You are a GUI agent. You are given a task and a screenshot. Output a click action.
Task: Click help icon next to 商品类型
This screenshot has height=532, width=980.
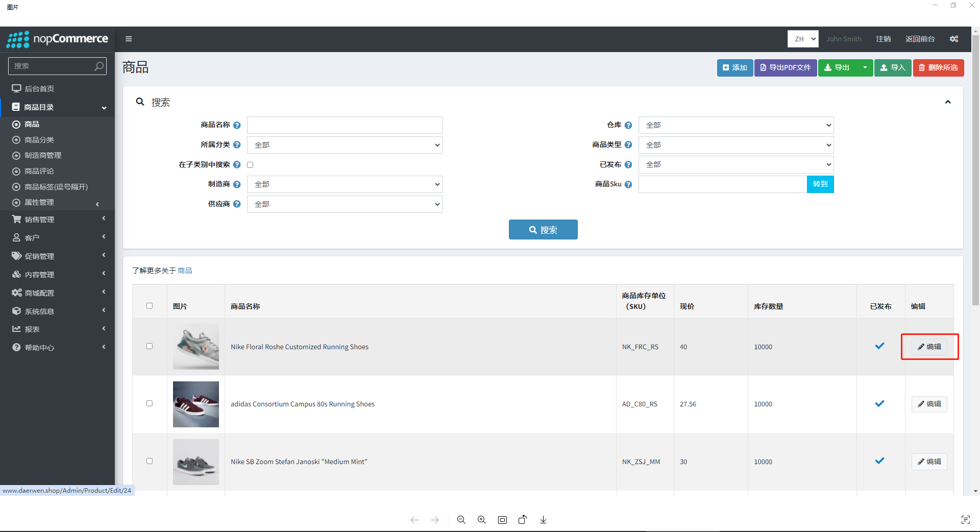[628, 145]
